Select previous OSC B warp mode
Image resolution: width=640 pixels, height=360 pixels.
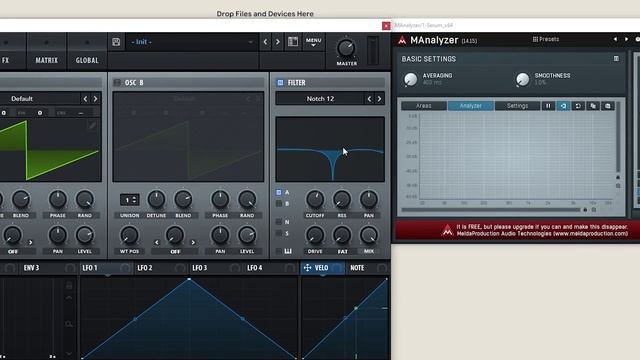tap(157, 242)
